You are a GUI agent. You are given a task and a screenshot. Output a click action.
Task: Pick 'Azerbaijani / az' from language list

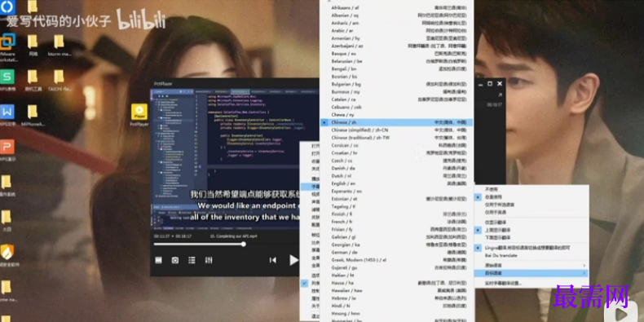[397, 46]
